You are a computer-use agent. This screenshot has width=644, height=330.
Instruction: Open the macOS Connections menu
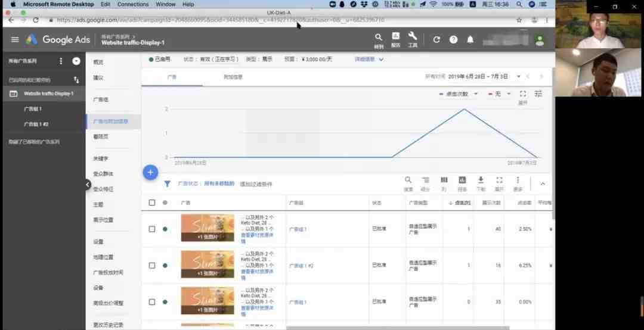point(133,4)
